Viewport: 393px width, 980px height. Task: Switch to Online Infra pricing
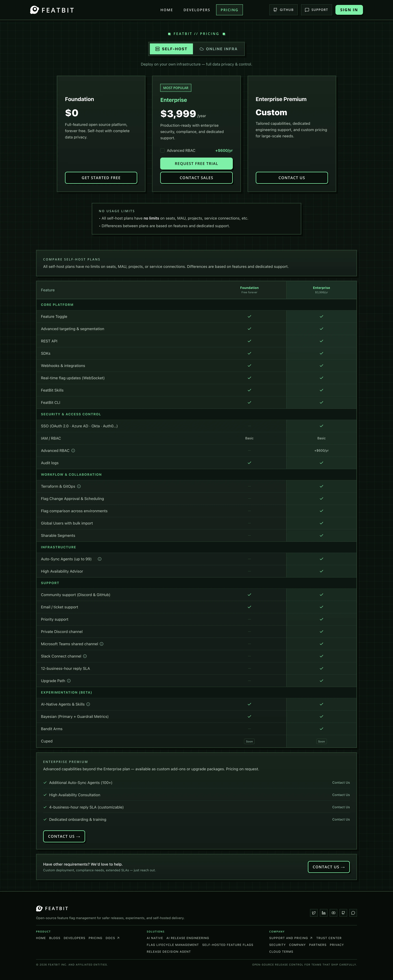(x=219, y=49)
